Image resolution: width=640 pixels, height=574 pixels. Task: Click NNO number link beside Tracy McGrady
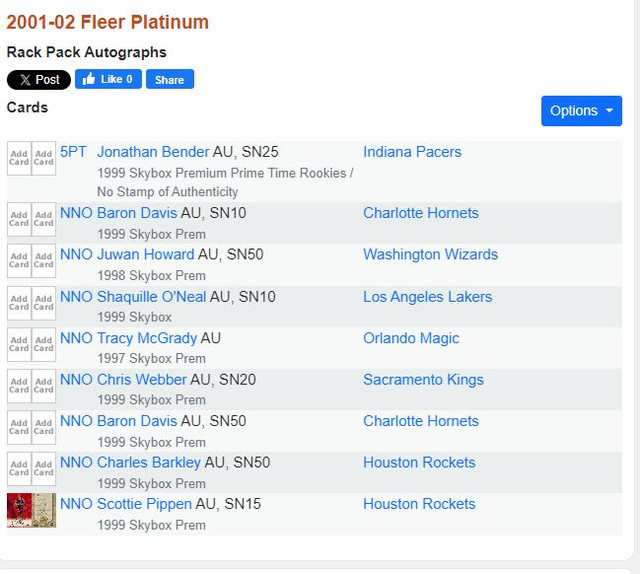tap(76, 338)
